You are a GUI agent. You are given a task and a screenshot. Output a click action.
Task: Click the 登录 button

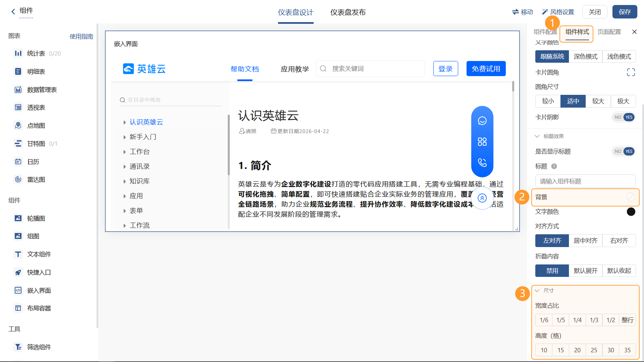point(445,69)
